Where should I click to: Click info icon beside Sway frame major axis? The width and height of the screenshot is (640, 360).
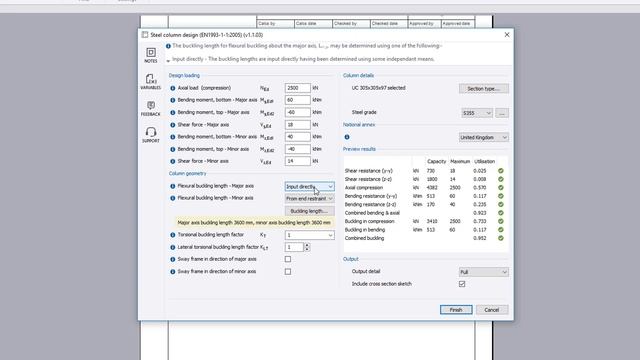pos(173,260)
